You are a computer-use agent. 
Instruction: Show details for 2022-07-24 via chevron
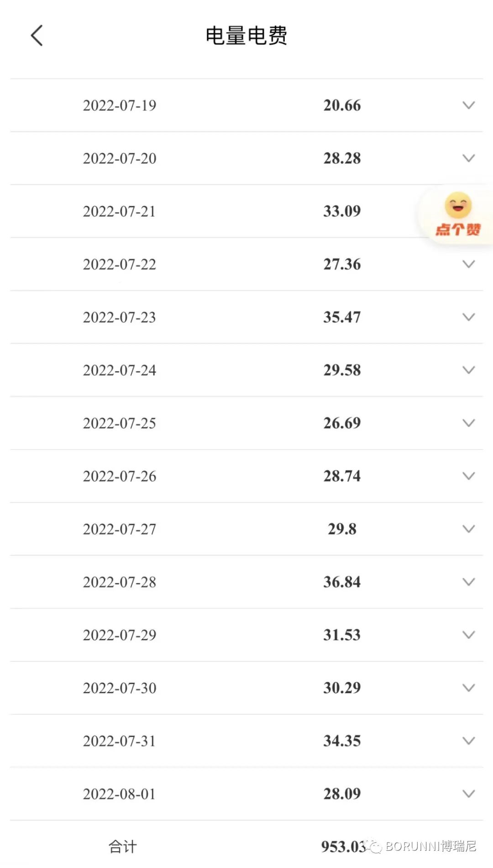pyautogui.click(x=468, y=370)
